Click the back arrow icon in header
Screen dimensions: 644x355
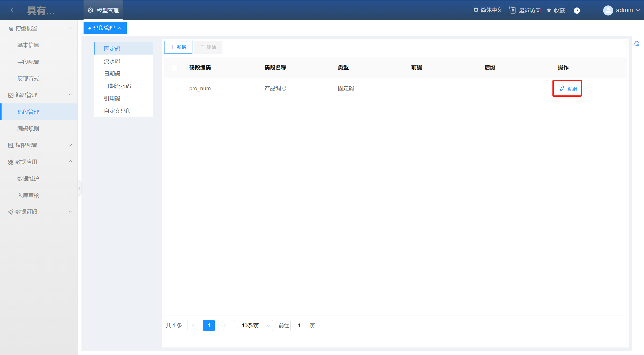click(x=14, y=10)
